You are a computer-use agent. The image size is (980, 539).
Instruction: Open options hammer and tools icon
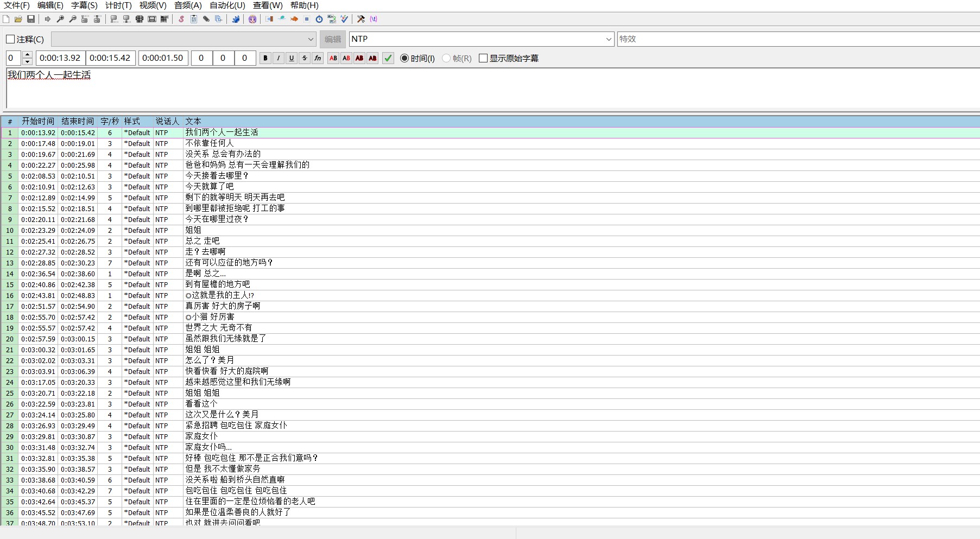[361, 19]
